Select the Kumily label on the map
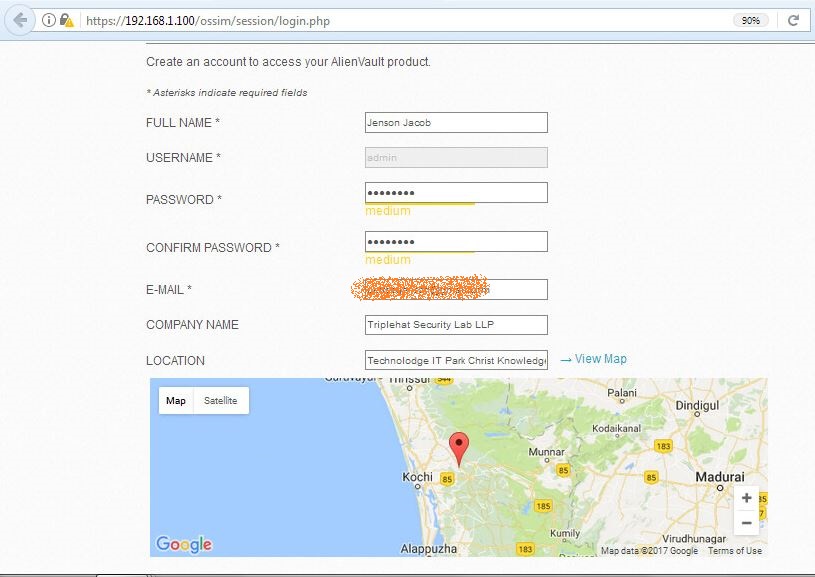 point(565,533)
